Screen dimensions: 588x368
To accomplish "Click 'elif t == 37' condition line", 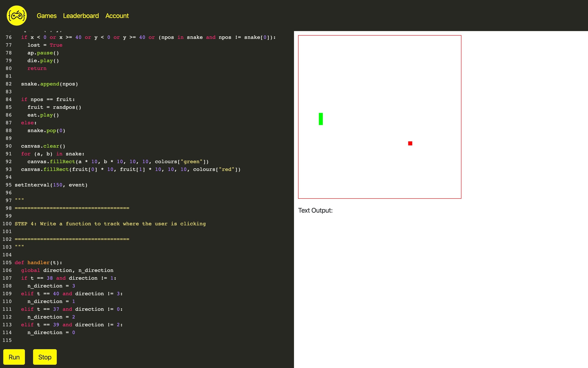I will (72, 309).
